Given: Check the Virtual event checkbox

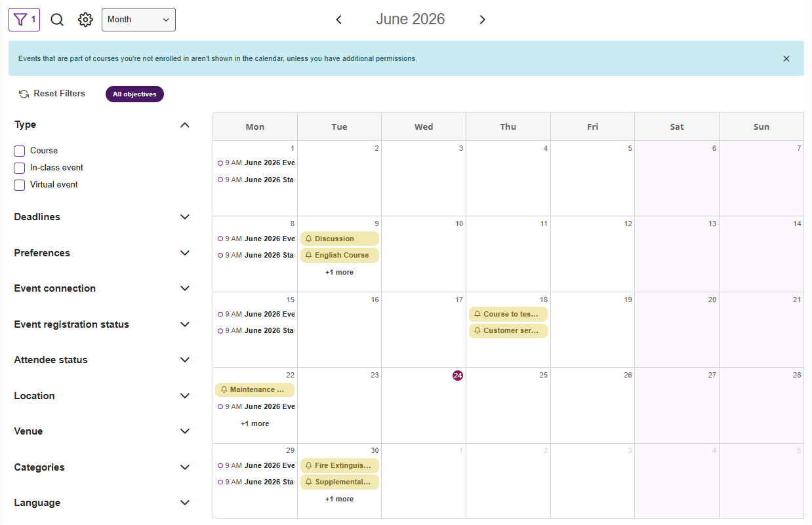Looking at the screenshot, I should click(20, 185).
